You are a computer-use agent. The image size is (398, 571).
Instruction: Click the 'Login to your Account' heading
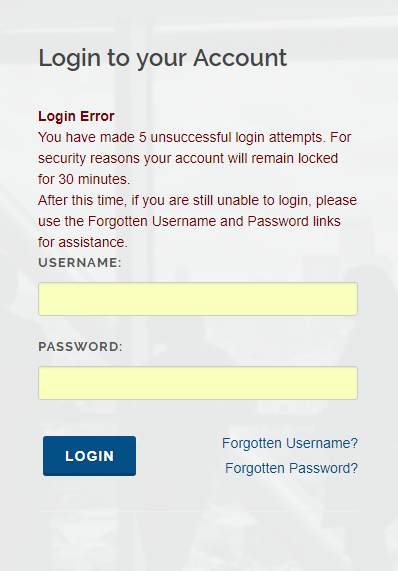pos(162,58)
